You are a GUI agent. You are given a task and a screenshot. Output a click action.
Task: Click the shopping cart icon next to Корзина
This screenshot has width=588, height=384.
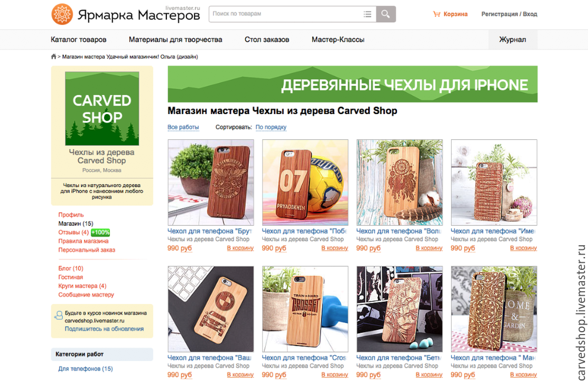click(x=436, y=14)
